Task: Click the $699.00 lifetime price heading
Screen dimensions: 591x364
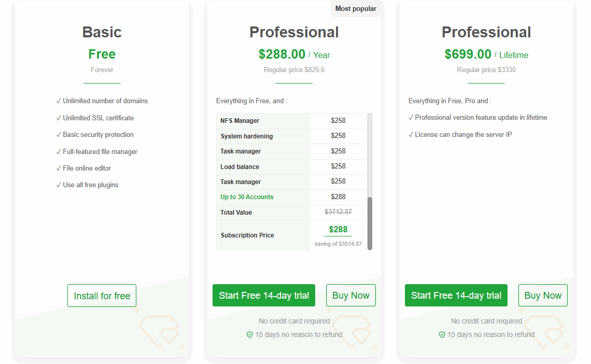Action: 468,54
